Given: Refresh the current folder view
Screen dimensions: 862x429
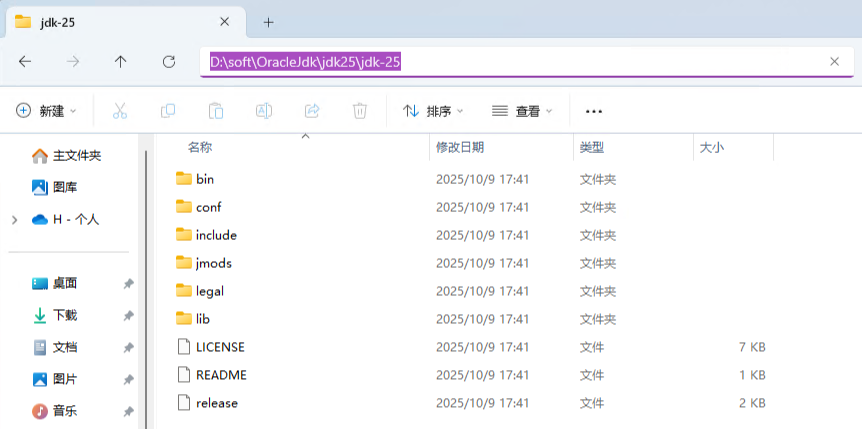Looking at the screenshot, I should pyautogui.click(x=169, y=62).
